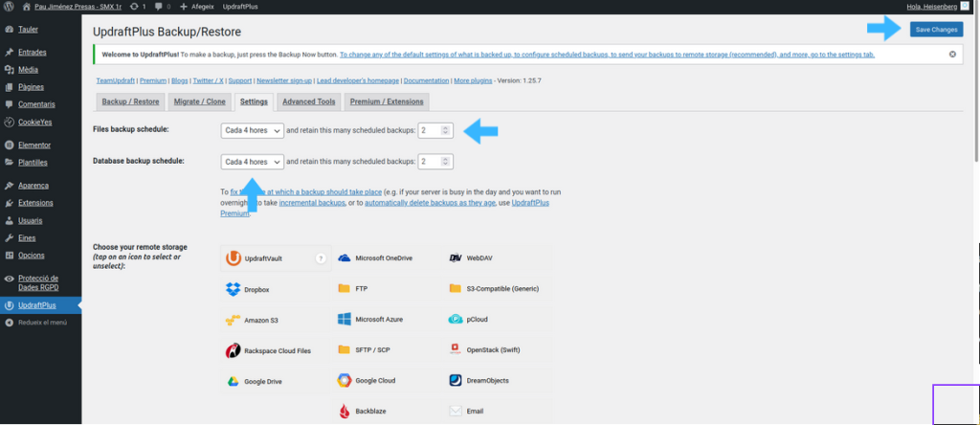This screenshot has height=425, width=980.
Task: Open the Advanced Tools tab
Action: tap(308, 101)
